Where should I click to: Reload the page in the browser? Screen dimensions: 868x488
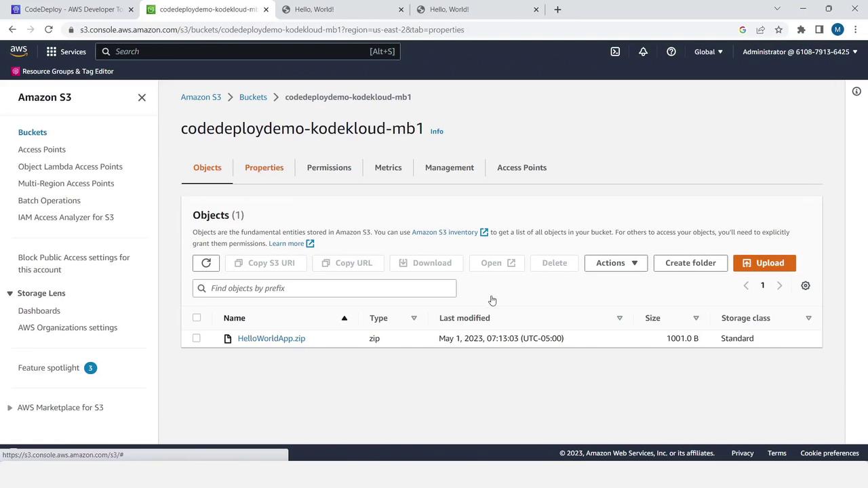[x=49, y=30]
